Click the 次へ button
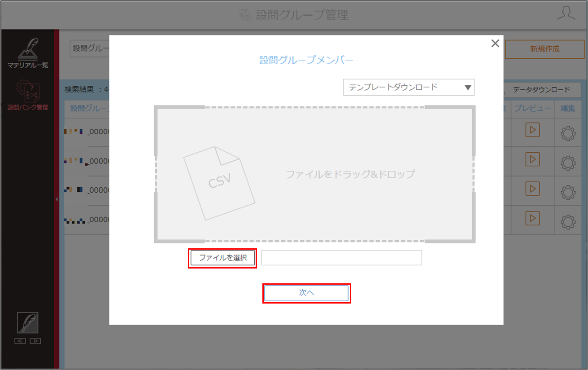The width and height of the screenshot is (588, 370). (306, 293)
